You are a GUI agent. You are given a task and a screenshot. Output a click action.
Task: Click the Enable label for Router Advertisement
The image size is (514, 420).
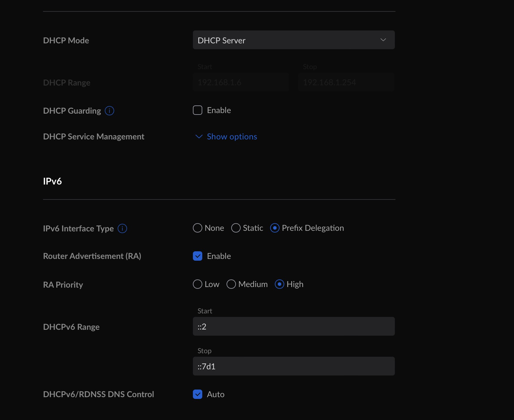[x=219, y=256]
